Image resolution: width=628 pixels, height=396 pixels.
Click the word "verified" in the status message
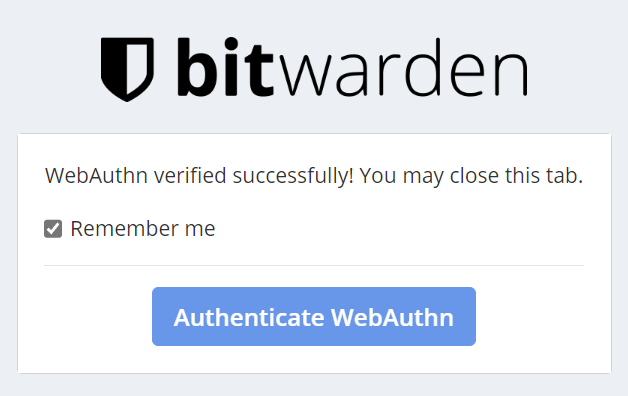190,176
